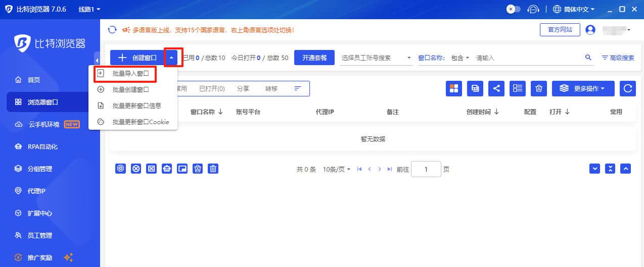Go to first page with pagination arrow
The width and height of the screenshot is (644, 267).
(359, 170)
